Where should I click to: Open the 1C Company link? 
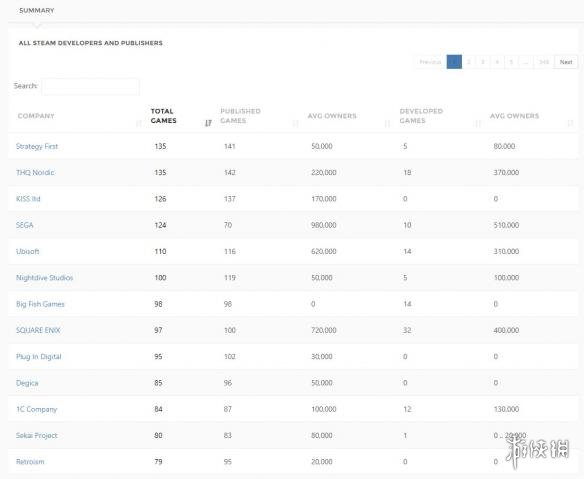point(36,409)
